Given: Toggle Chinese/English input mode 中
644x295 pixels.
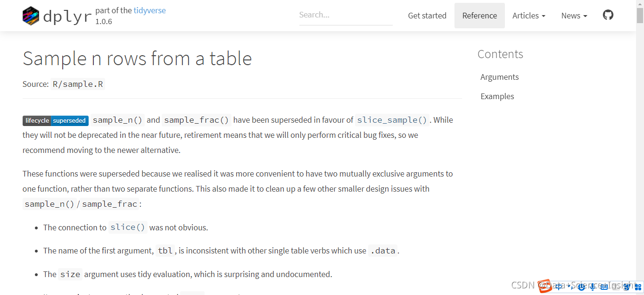Looking at the screenshot, I should point(559,286).
